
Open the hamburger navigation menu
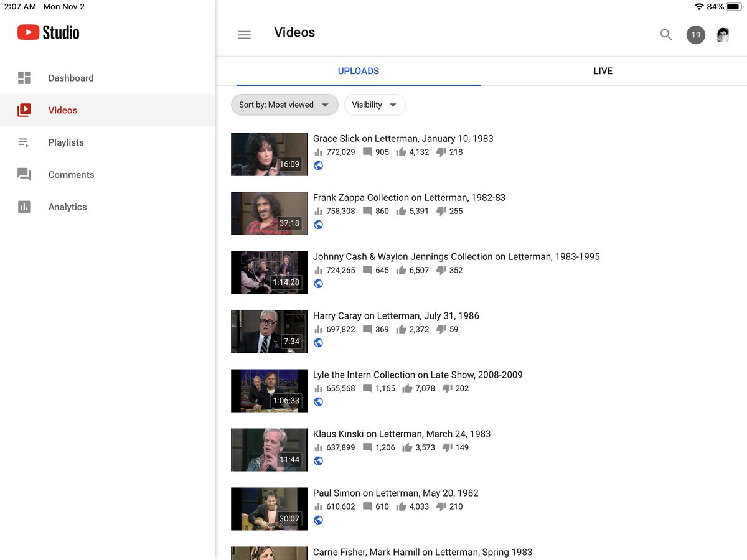(245, 35)
